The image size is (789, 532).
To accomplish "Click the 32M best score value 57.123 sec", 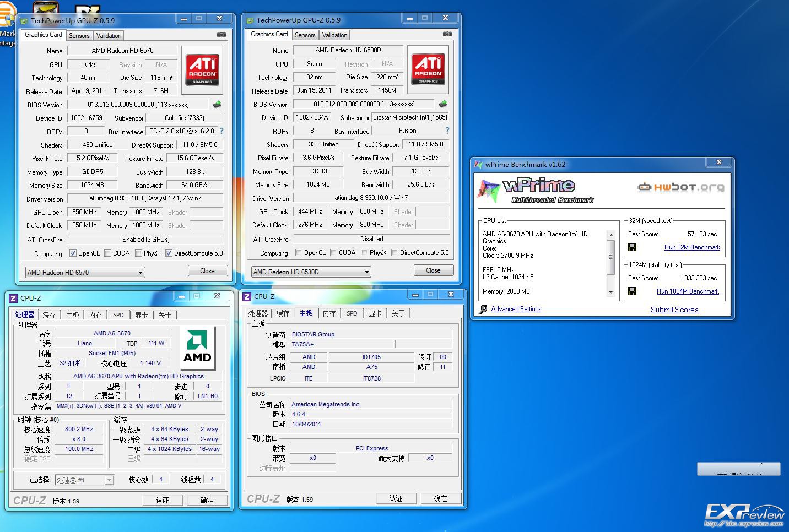I will tap(702, 234).
